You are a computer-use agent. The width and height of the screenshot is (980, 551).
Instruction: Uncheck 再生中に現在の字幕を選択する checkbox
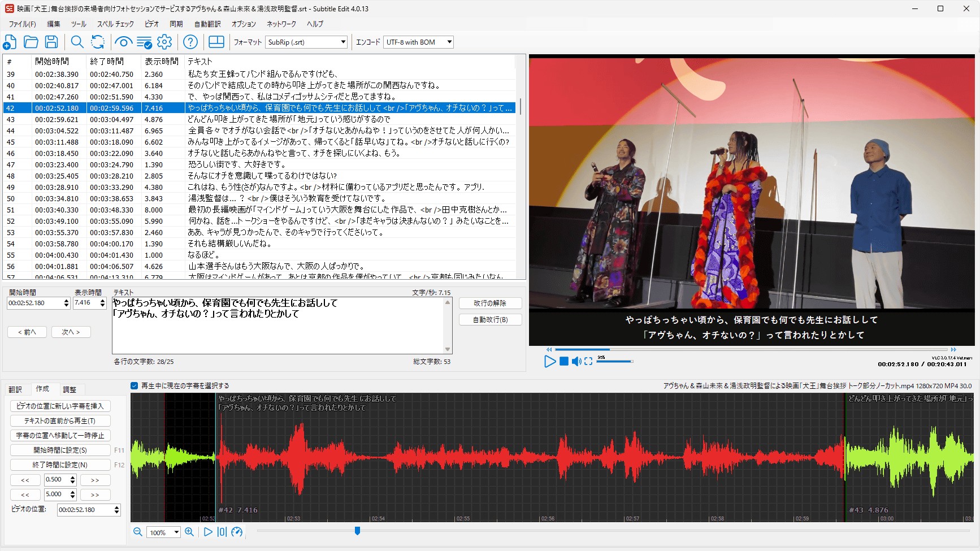(x=135, y=385)
